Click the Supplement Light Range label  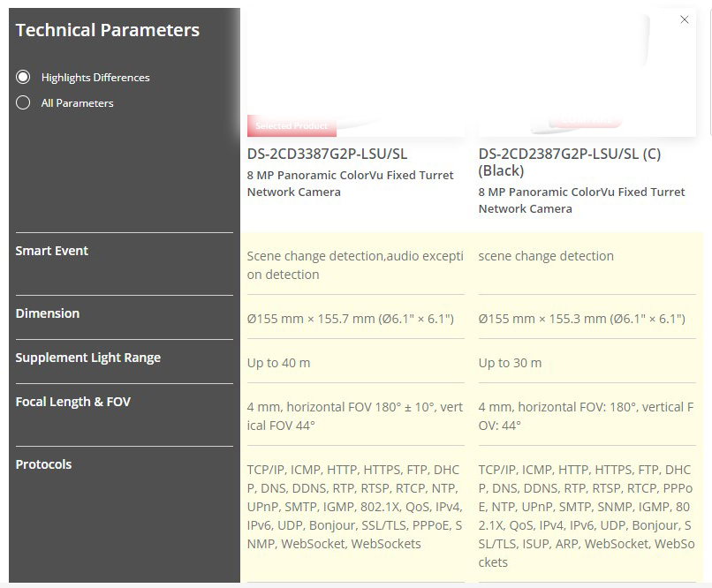[x=88, y=358]
